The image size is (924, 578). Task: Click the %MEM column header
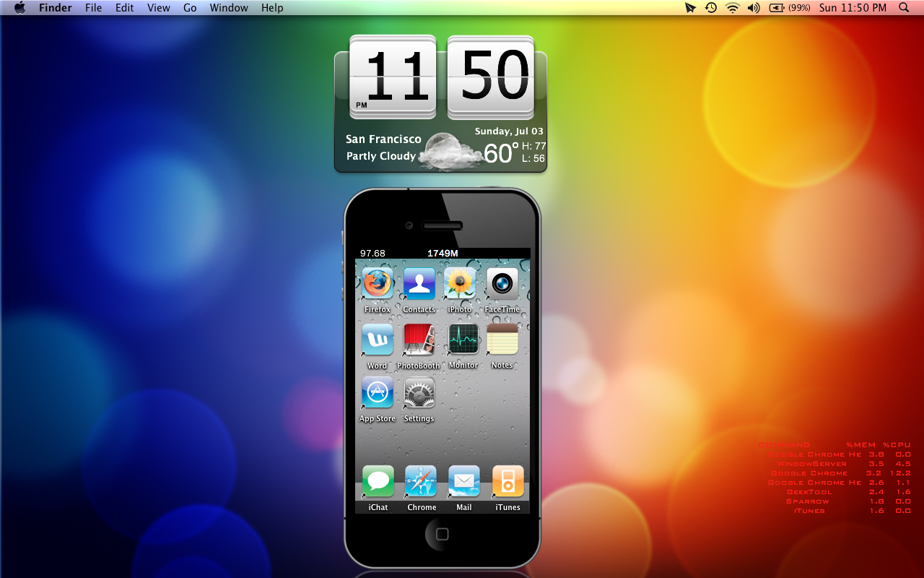860,445
